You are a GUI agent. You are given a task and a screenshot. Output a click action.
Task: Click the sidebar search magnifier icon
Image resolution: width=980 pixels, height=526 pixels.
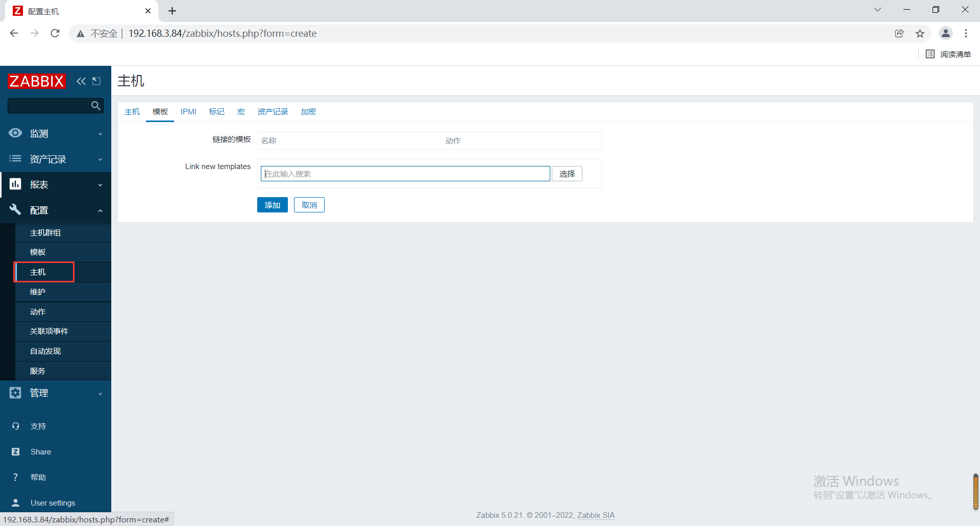pos(95,106)
